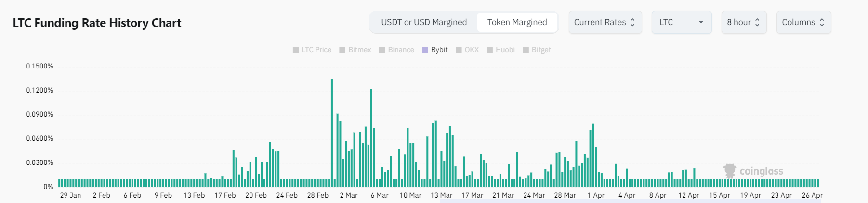Expand the LTC coin selector
Viewport: 868px width, 203px height.
click(681, 22)
